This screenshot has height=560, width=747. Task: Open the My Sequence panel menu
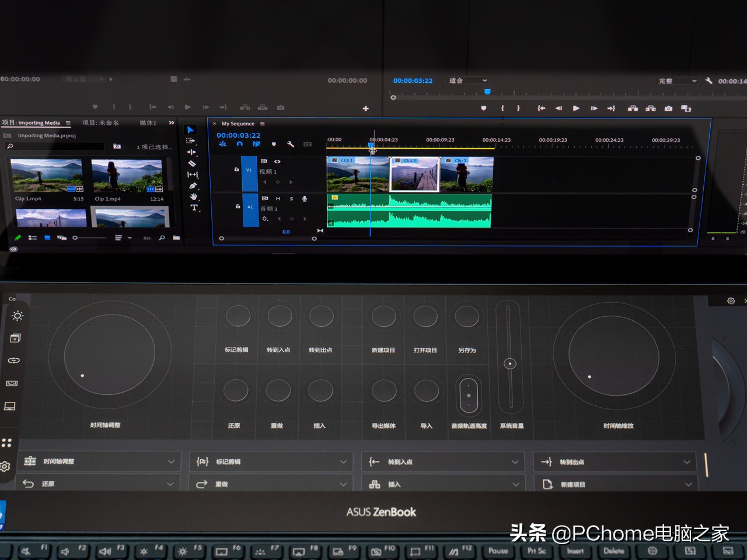(262, 124)
